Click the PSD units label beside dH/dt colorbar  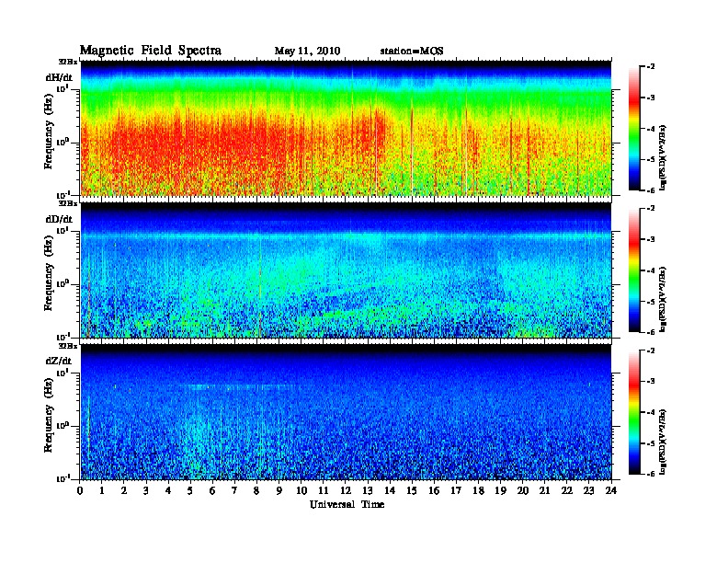663,157
